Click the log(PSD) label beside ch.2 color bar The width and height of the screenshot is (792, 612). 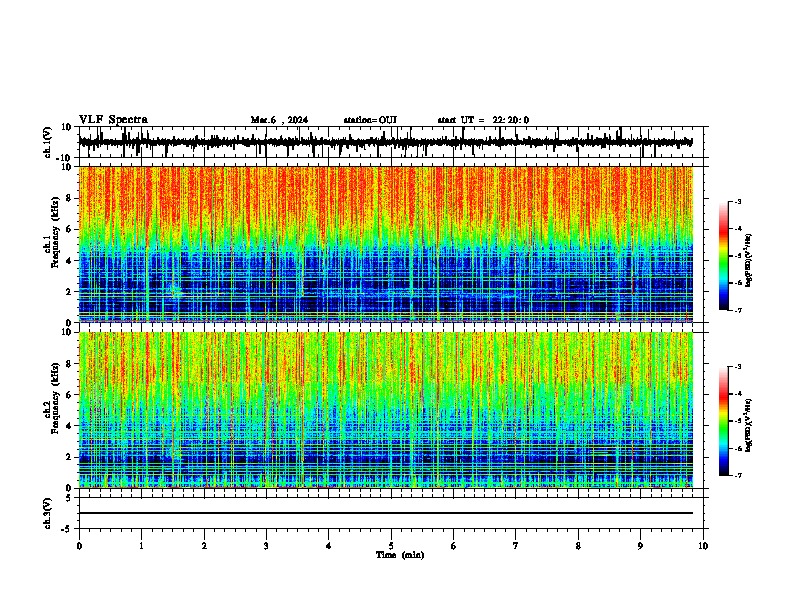748,426
